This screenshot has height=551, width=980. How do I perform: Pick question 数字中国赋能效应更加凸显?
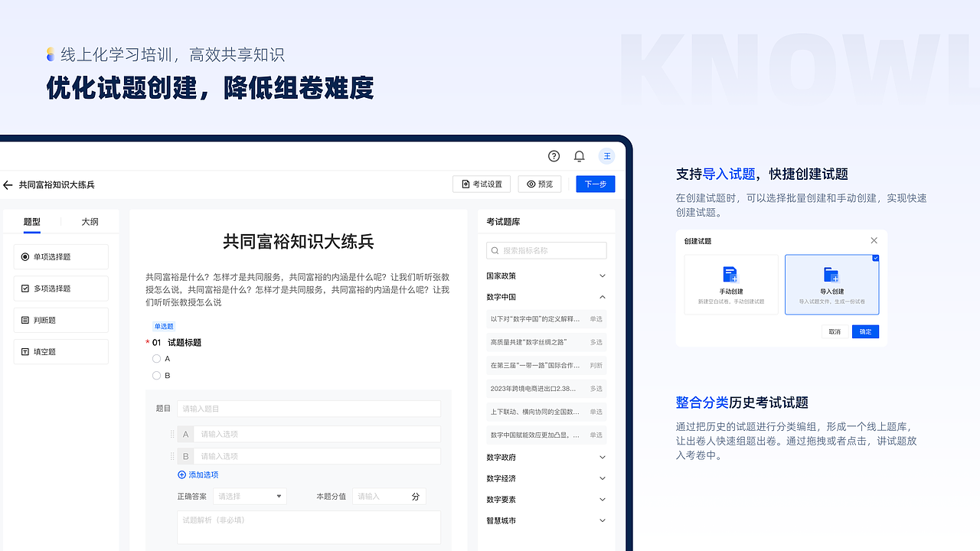point(546,435)
